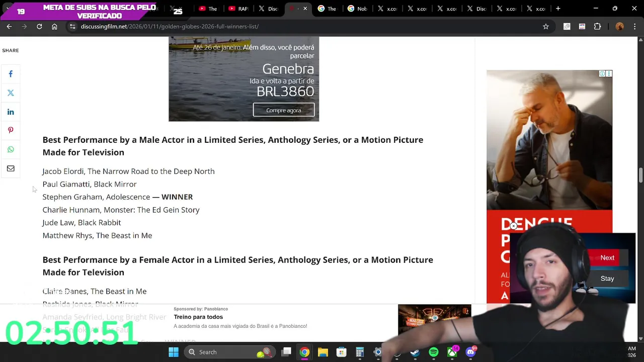Switch to Chrome on the taskbar
The width and height of the screenshot is (644, 362).
304,352
